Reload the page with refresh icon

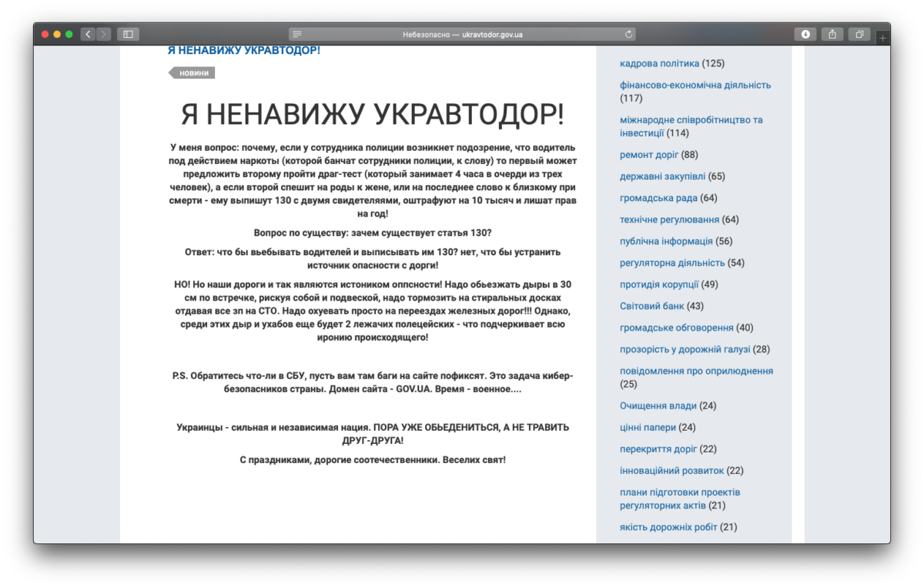(x=629, y=34)
